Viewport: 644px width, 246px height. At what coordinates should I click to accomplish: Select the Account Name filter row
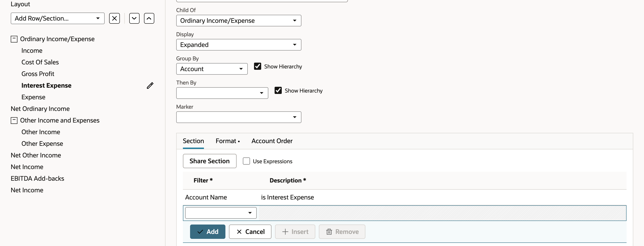coord(405,197)
